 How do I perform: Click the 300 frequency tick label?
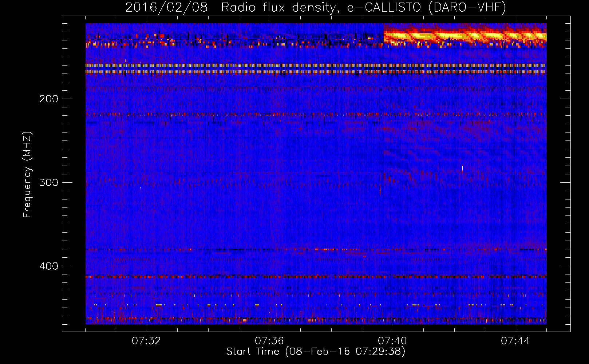point(49,182)
